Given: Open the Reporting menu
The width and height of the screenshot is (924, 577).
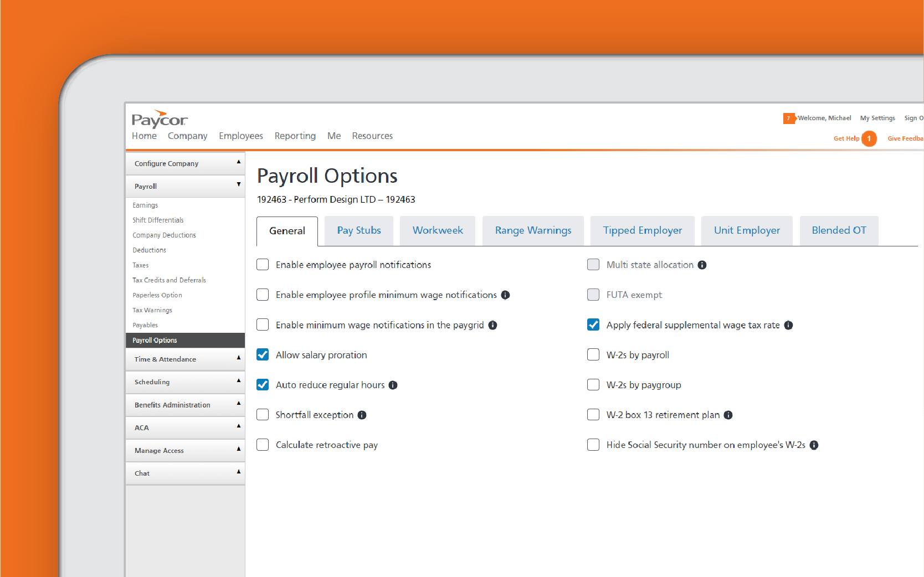Looking at the screenshot, I should coord(295,136).
